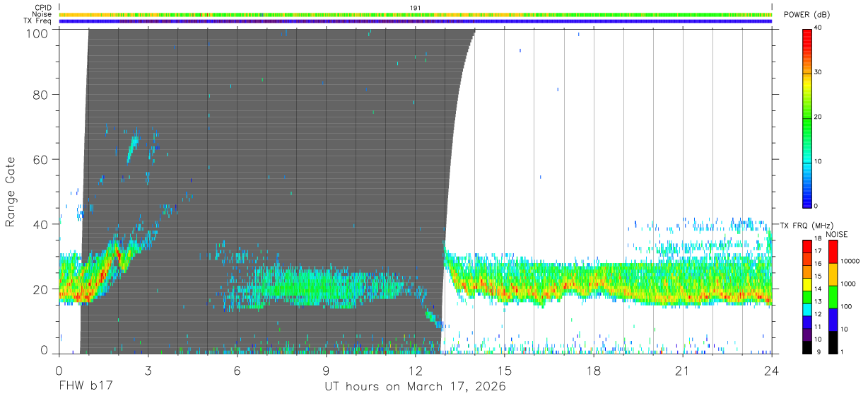The width and height of the screenshot is (868, 401).
Task: Click the 10000 label on NOISE legend
Action: click(850, 262)
